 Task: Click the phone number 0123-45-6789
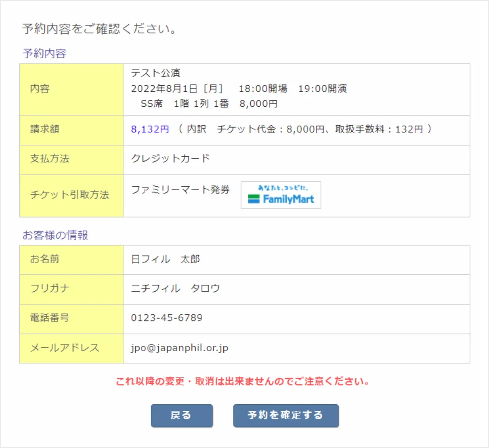167,318
